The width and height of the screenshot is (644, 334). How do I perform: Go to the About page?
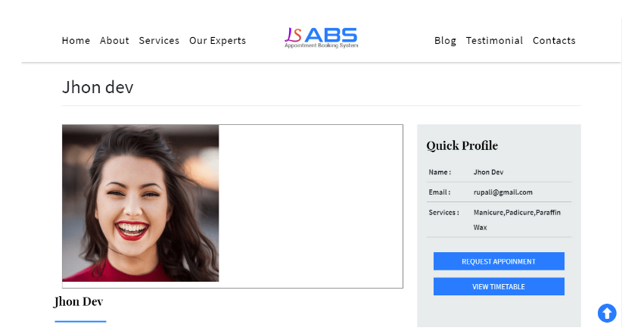[114, 41]
